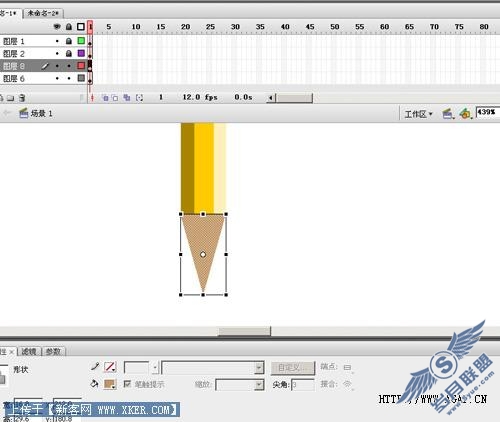Click the 439% zoom field
This screenshot has width=500, height=422.
point(488,112)
